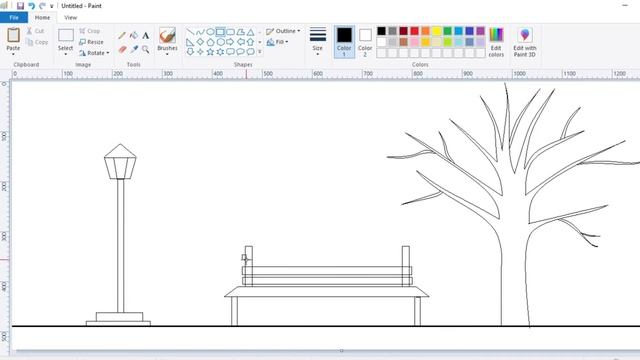640x360 pixels.
Task: Click the Resize button
Action: click(91, 42)
